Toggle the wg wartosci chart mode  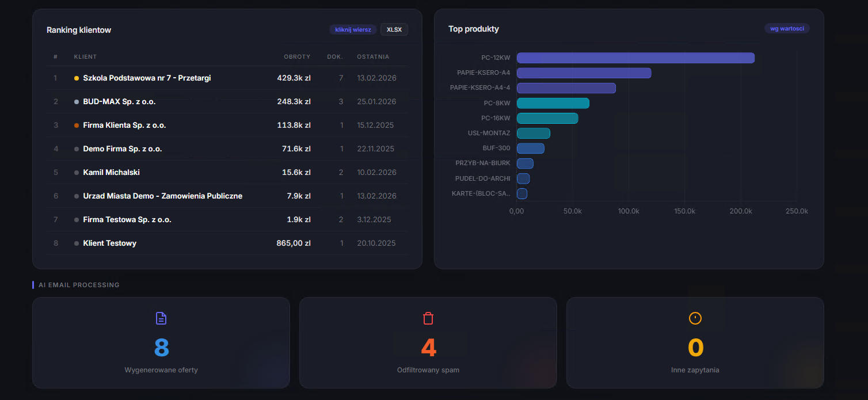click(787, 28)
